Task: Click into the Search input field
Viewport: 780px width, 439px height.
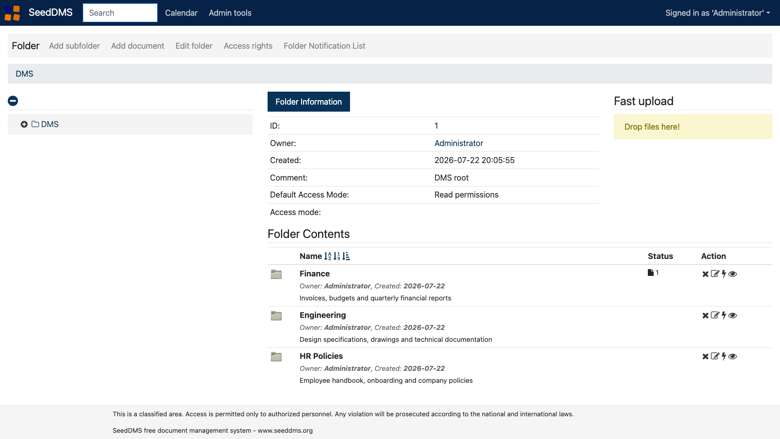Action: tap(120, 13)
